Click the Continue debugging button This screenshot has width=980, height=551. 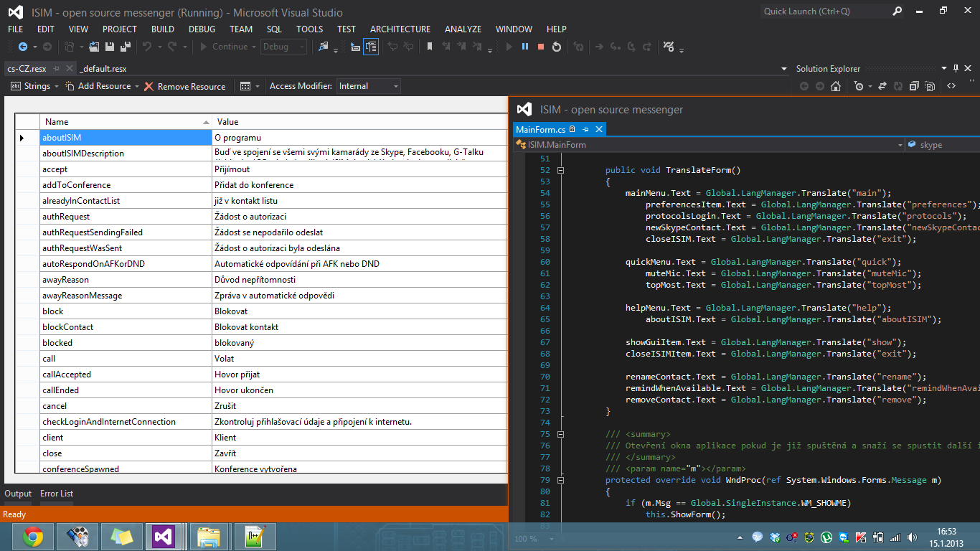point(223,47)
